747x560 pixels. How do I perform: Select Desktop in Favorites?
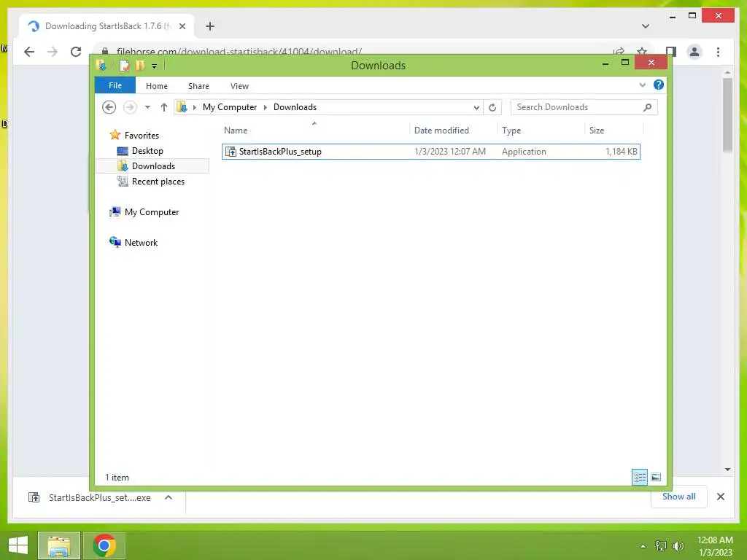(147, 151)
